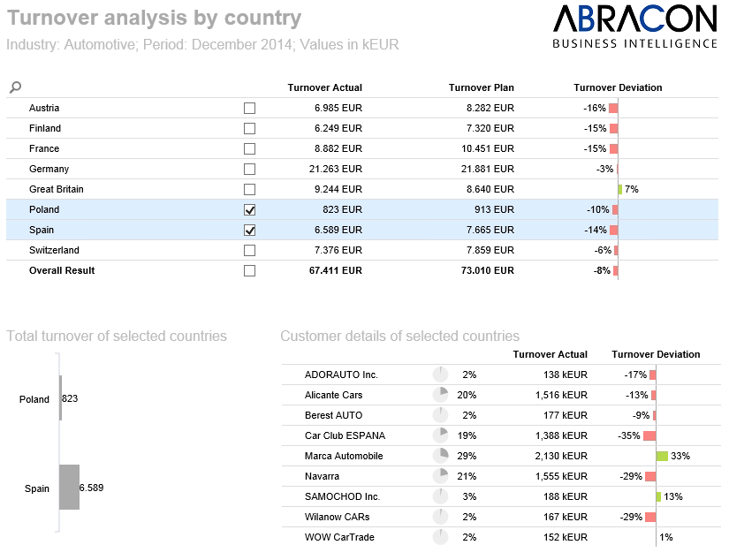729x560 pixels.
Task: Enable the Germany checkbox
Action: point(249,169)
